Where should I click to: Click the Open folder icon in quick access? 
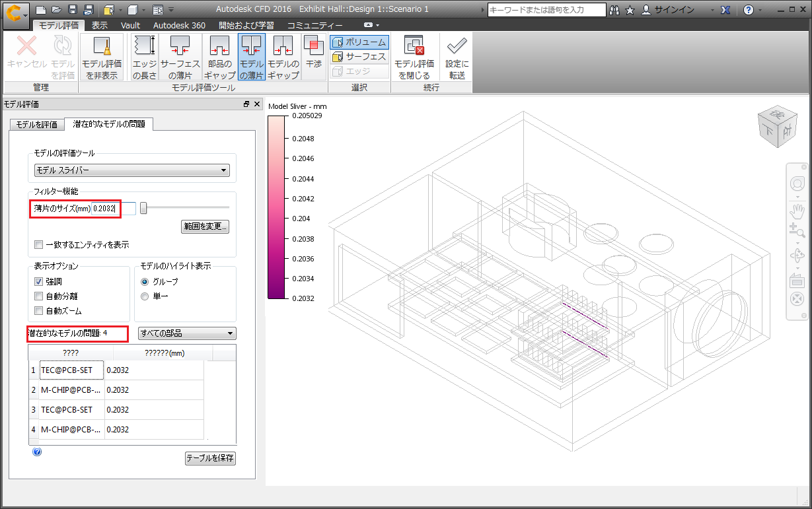[57, 10]
